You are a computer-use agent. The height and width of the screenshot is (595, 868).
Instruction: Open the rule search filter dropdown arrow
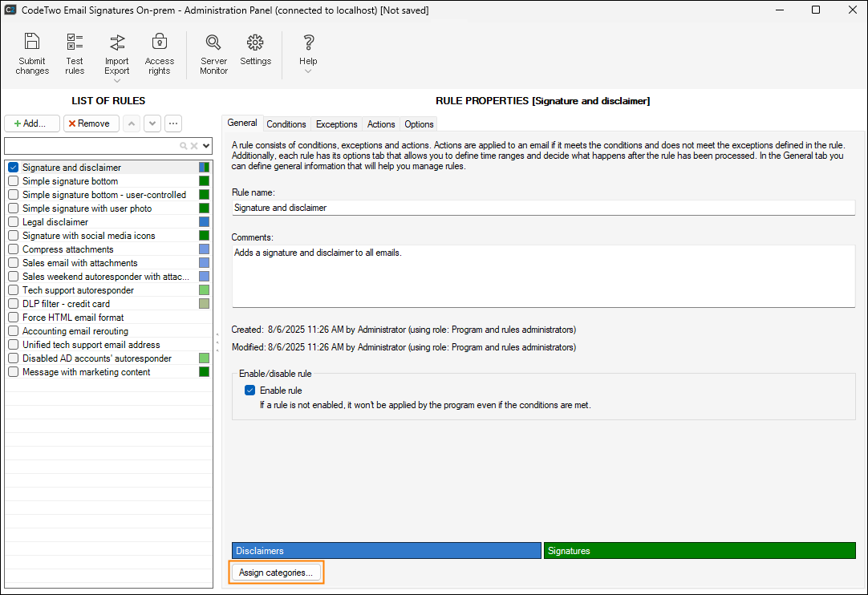point(206,146)
